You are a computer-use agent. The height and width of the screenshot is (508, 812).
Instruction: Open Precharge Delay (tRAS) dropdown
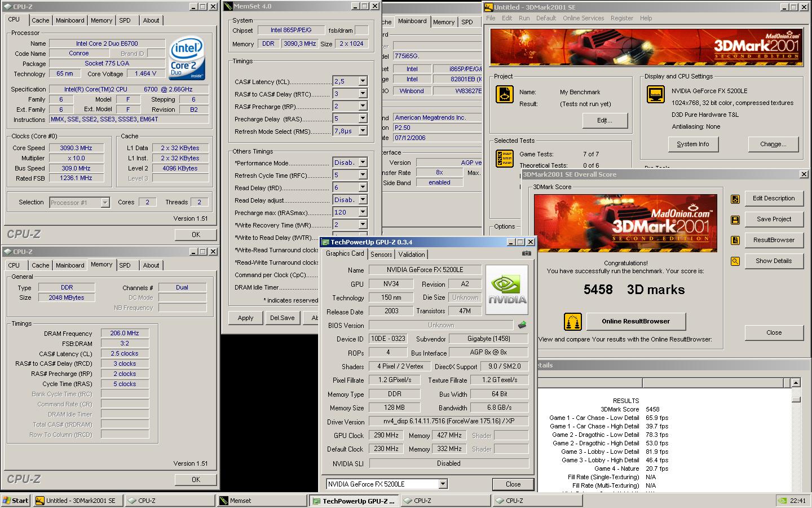pos(363,119)
